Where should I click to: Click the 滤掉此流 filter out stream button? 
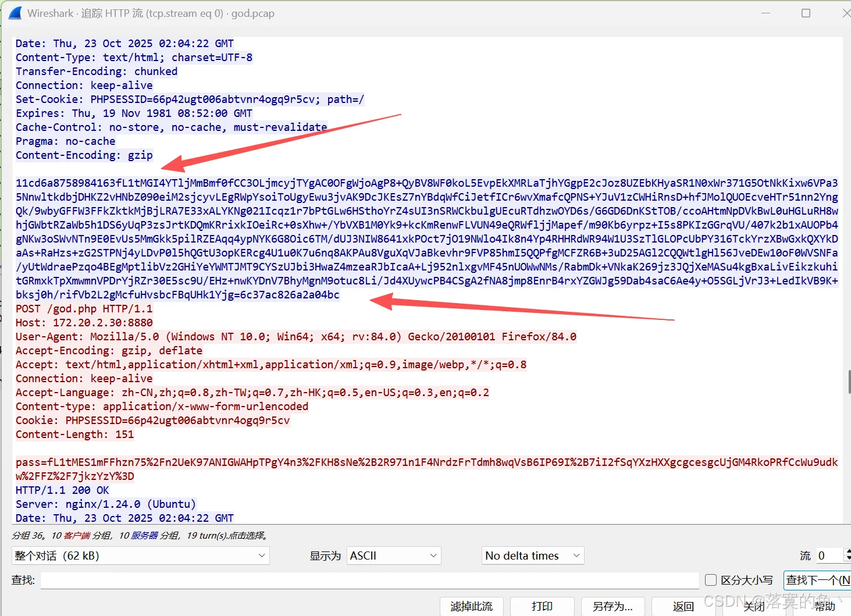471,606
